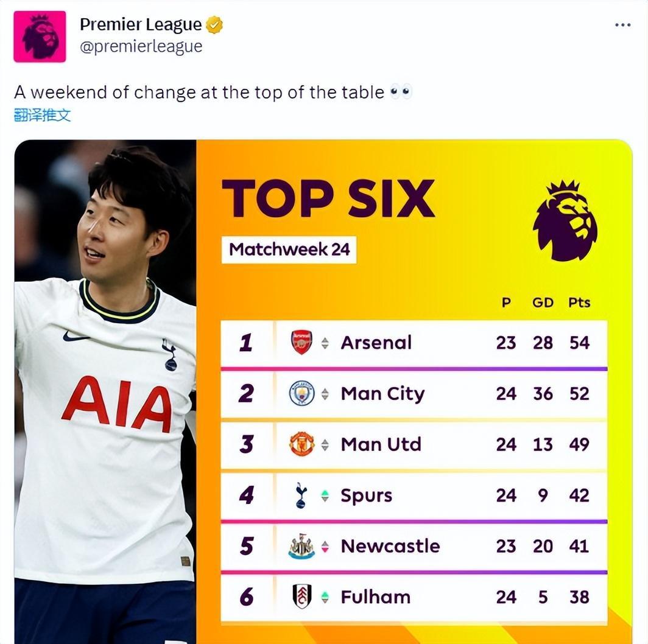Click the green up arrow beside Fulham
Viewport: 648px width, 644px height.
[x=325, y=598]
